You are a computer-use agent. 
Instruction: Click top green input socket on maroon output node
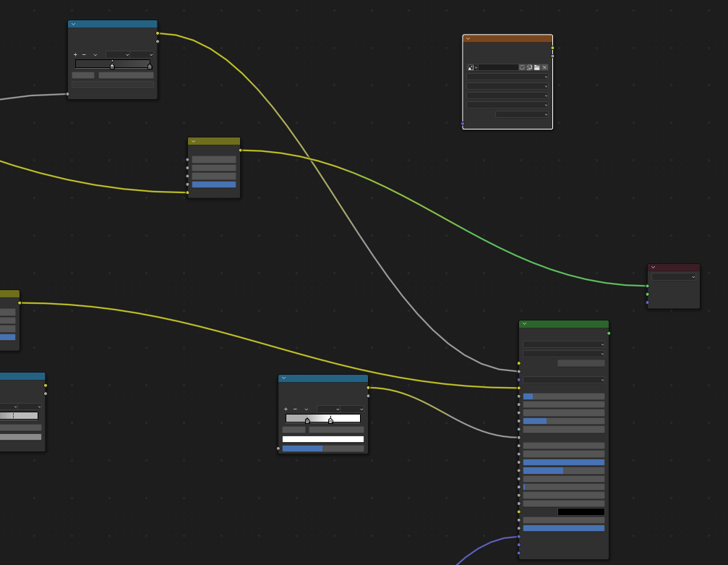pyautogui.click(x=648, y=286)
